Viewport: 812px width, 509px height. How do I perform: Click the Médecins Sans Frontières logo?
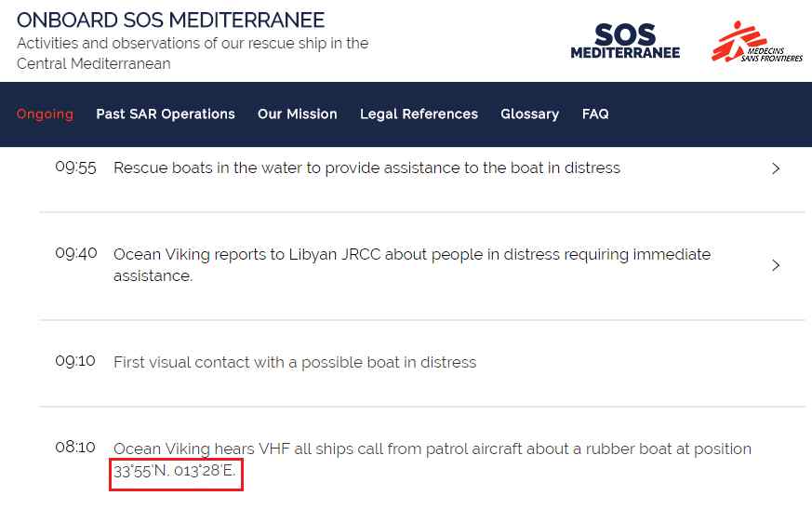(x=756, y=41)
